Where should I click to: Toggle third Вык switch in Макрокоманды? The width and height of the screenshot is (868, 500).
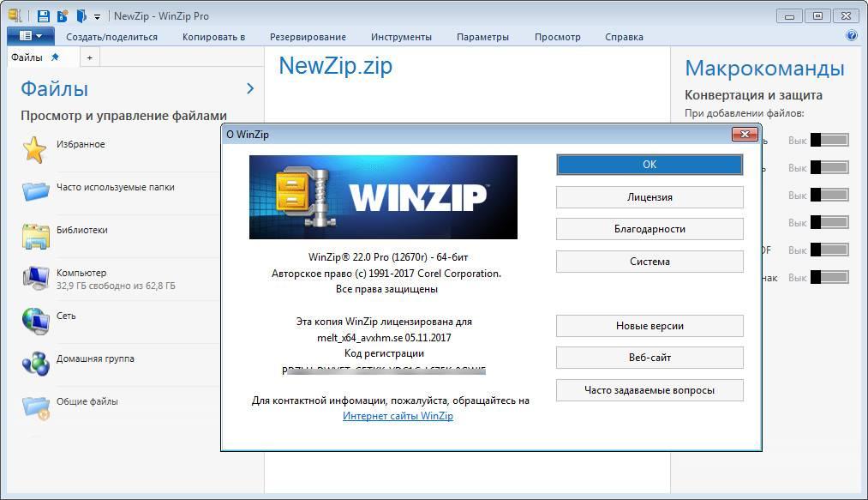pyautogui.click(x=829, y=196)
